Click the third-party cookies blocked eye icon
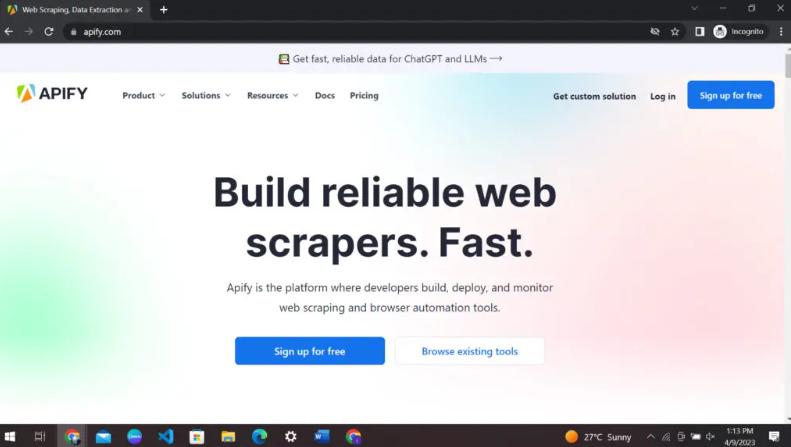 coord(655,32)
